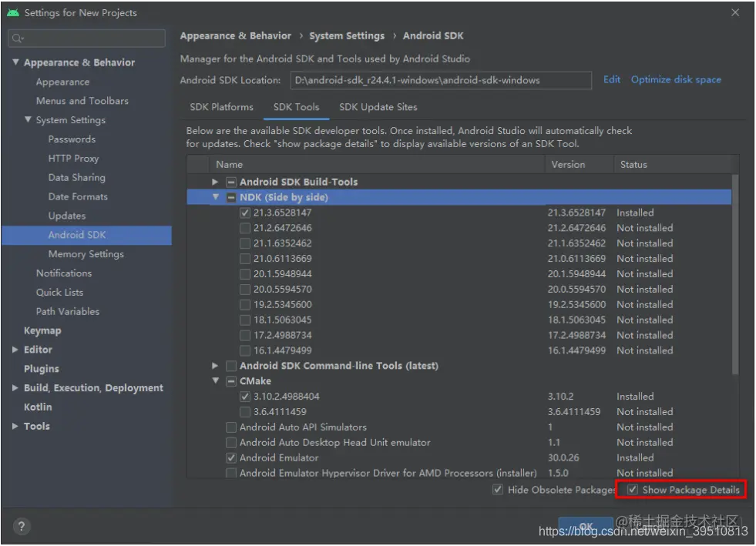This screenshot has height=546, width=756.
Task: Check NDK version 16.1.4479499
Action: (245, 350)
